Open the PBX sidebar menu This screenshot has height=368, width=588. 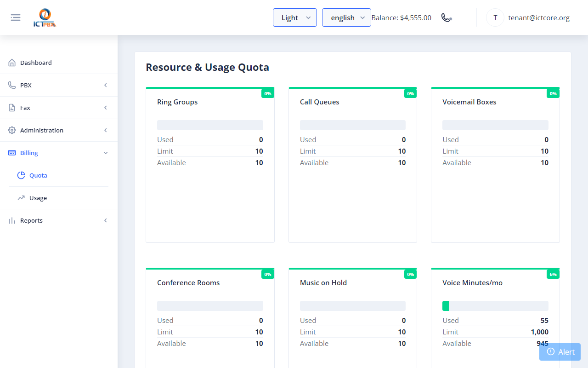point(59,85)
